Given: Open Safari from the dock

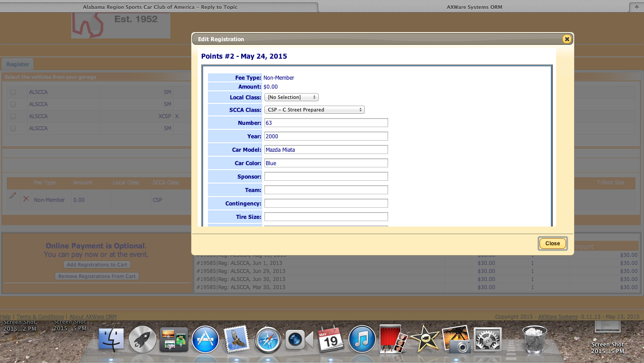Looking at the screenshot, I should pos(268,340).
